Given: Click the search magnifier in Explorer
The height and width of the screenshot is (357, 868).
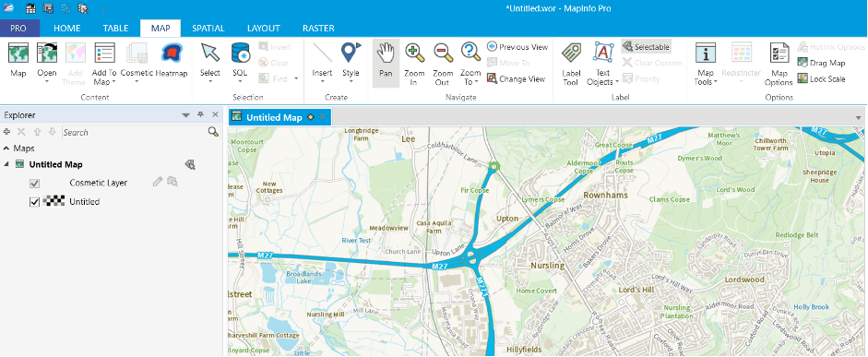Looking at the screenshot, I should click(213, 132).
